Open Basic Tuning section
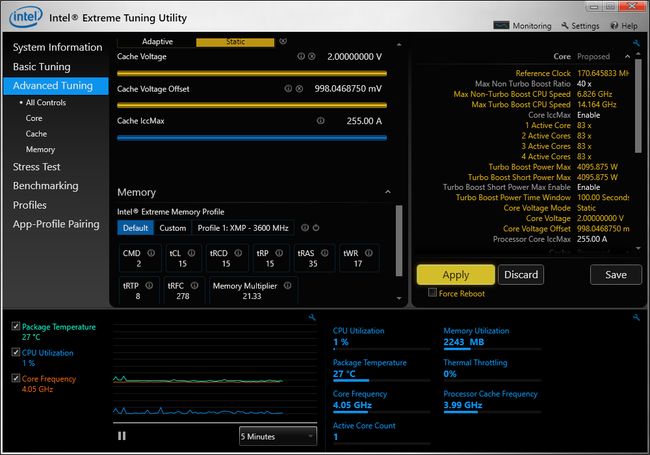 click(x=41, y=67)
